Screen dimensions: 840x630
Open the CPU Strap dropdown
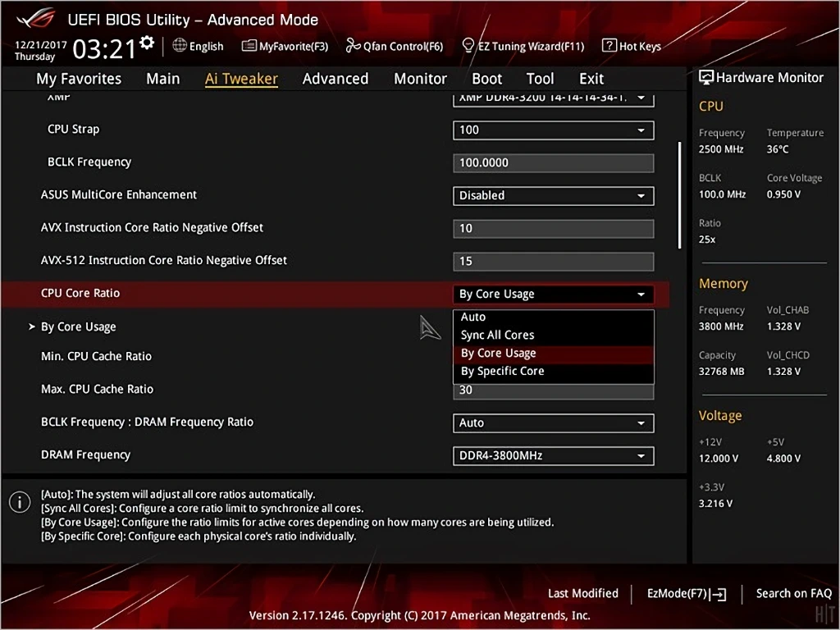point(554,130)
